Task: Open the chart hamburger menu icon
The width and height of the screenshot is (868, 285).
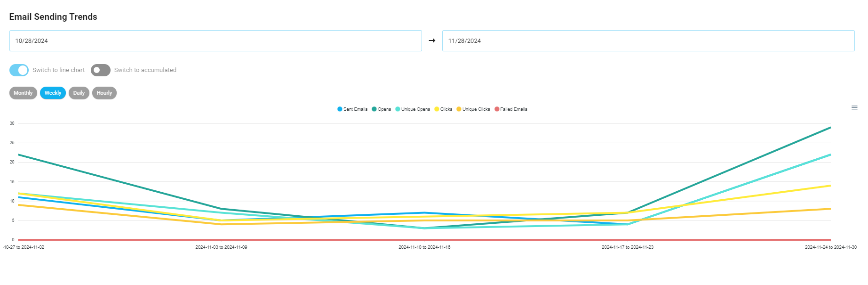Action: click(854, 108)
